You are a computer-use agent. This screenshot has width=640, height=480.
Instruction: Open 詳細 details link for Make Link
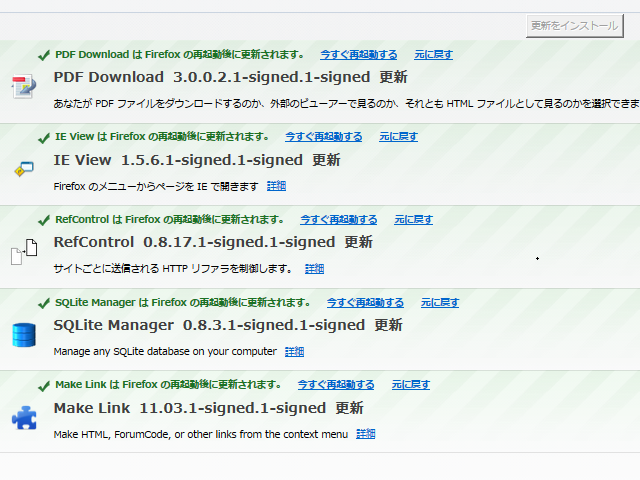coord(366,434)
